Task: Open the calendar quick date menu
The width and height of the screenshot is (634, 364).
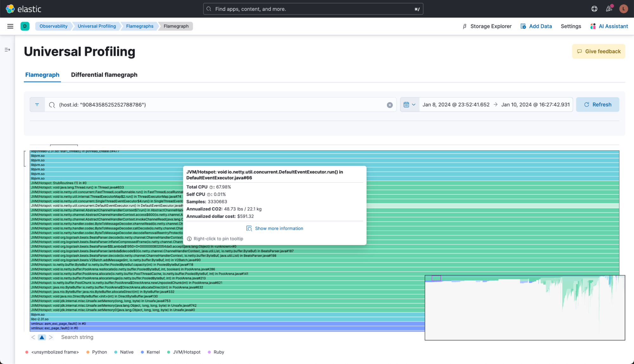Action: (409, 105)
